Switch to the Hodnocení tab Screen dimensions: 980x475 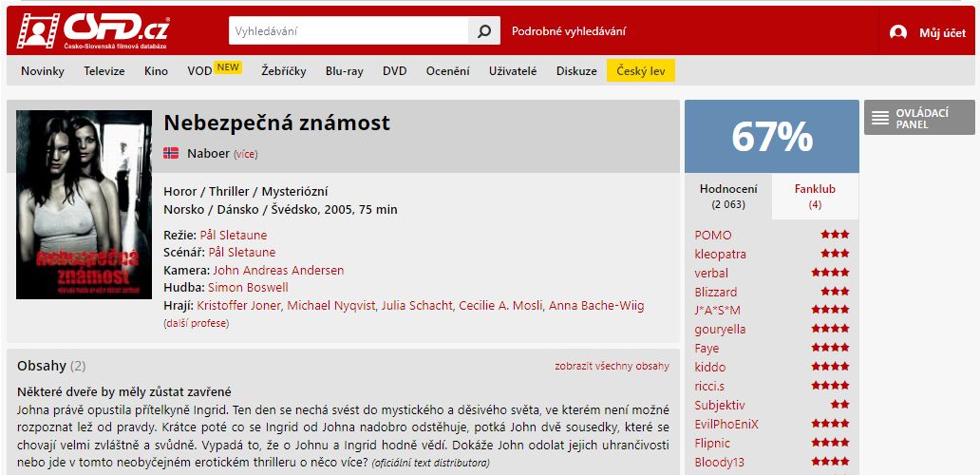click(x=728, y=197)
